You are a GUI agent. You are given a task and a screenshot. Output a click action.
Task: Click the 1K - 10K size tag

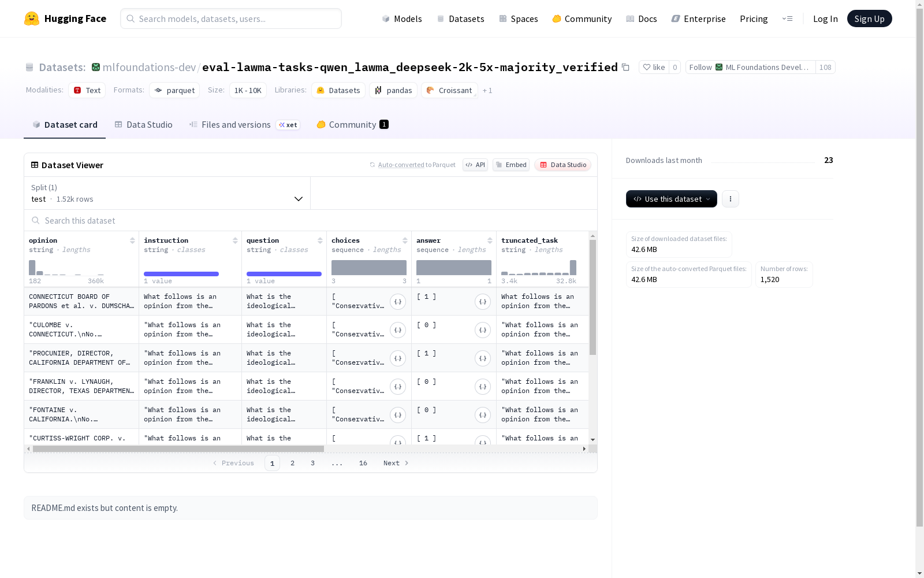click(x=248, y=90)
